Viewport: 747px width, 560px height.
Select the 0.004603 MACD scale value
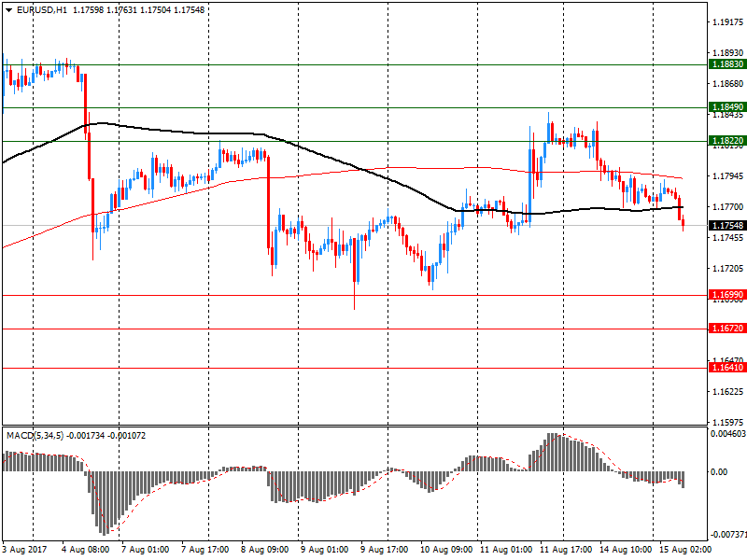[x=728, y=434]
